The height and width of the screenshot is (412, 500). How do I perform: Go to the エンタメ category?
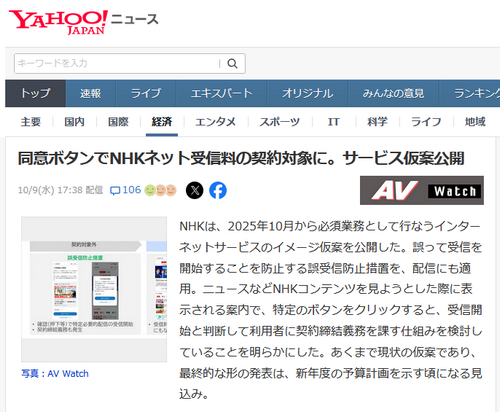pyautogui.click(x=215, y=122)
